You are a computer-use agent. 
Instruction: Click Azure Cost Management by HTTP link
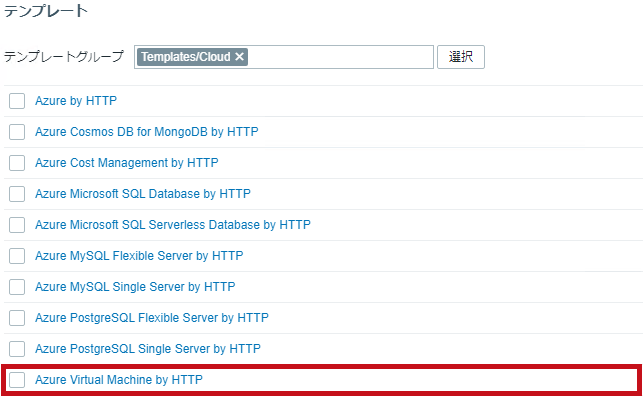click(x=126, y=163)
